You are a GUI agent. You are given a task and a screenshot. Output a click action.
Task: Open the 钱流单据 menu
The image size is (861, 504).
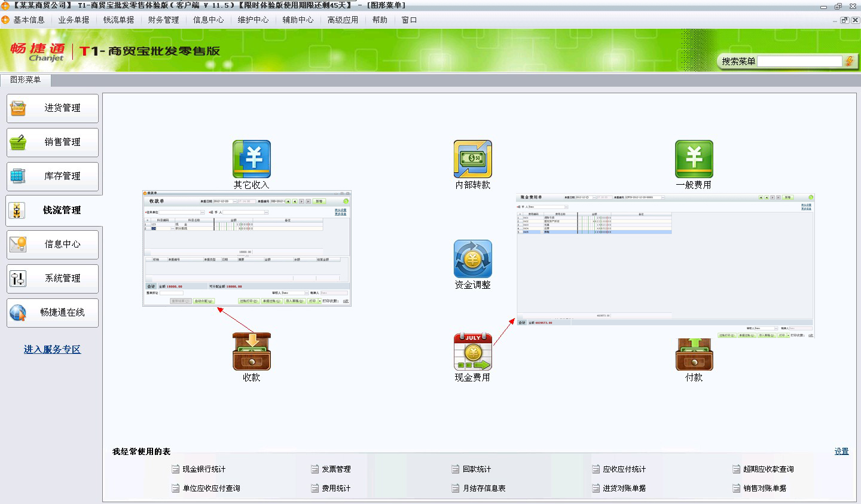118,20
